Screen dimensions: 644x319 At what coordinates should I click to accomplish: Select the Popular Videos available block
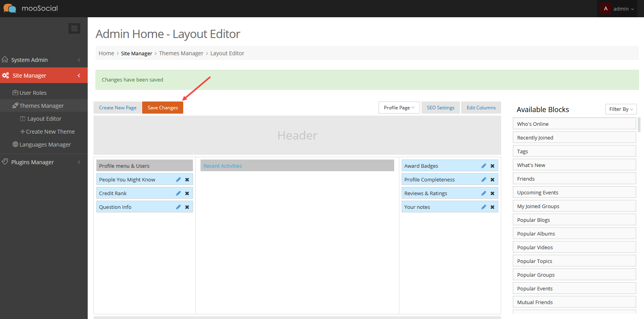point(574,247)
